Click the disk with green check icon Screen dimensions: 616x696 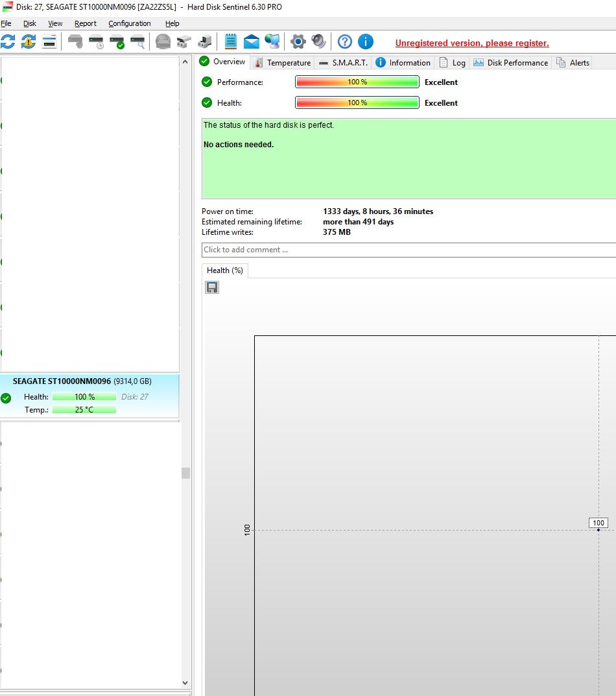117,42
